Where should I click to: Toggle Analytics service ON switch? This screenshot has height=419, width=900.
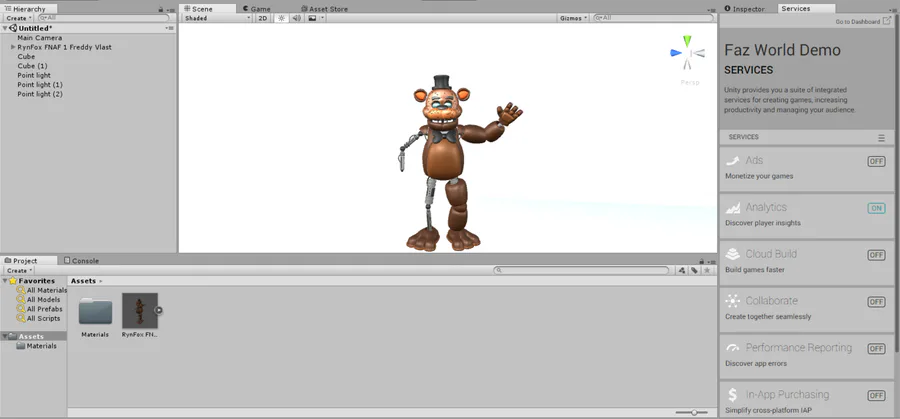click(x=876, y=208)
